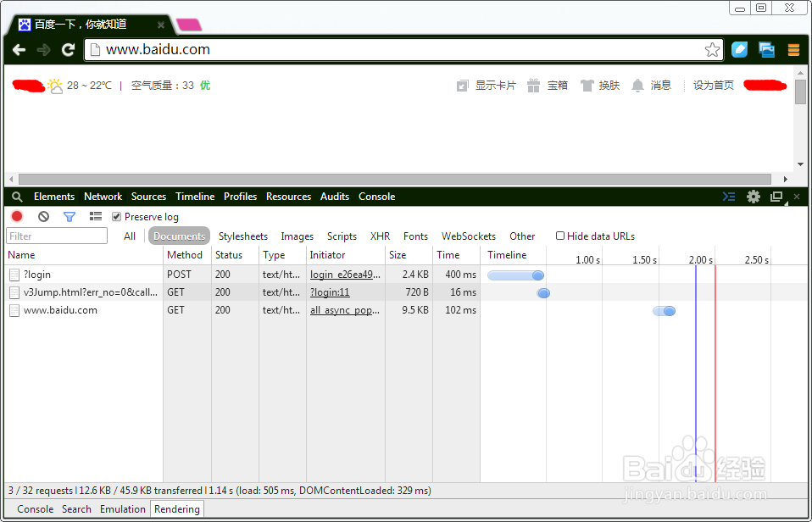Click the page horizontal scrollbar thumb
The image size is (812, 522).
coord(395,179)
